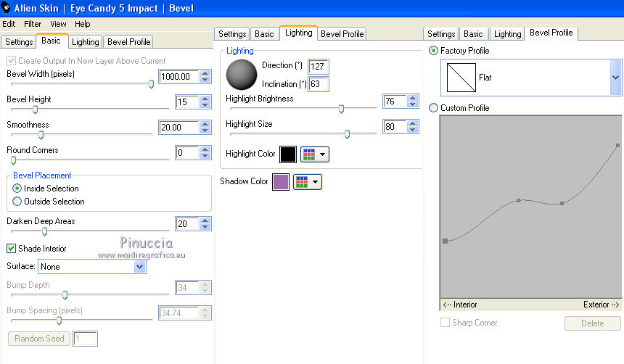The width and height of the screenshot is (624, 364).
Task: Click the Smoothness value field
Action: click(179, 128)
